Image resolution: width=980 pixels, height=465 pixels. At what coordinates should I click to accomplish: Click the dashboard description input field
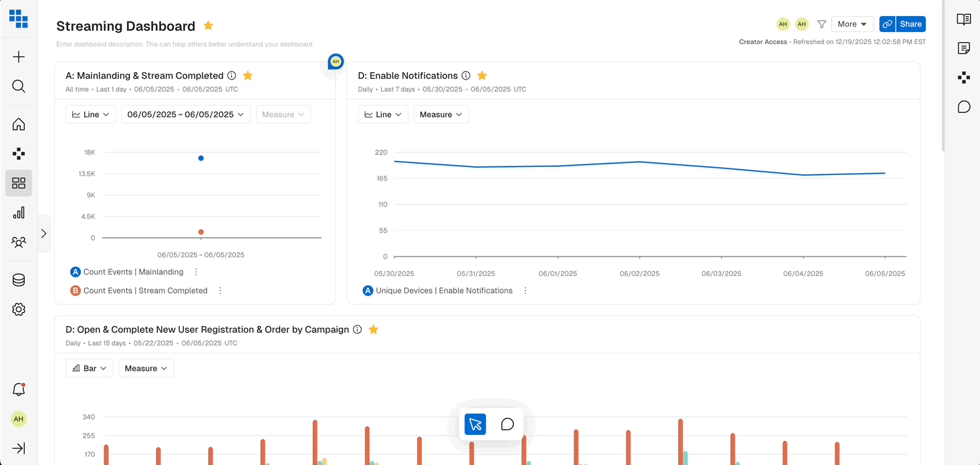pyautogui.click(x=185, y=44)
